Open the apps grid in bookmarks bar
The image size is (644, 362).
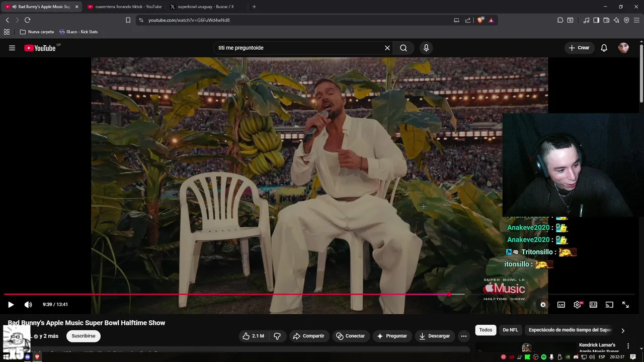click(x=7, y=32)
